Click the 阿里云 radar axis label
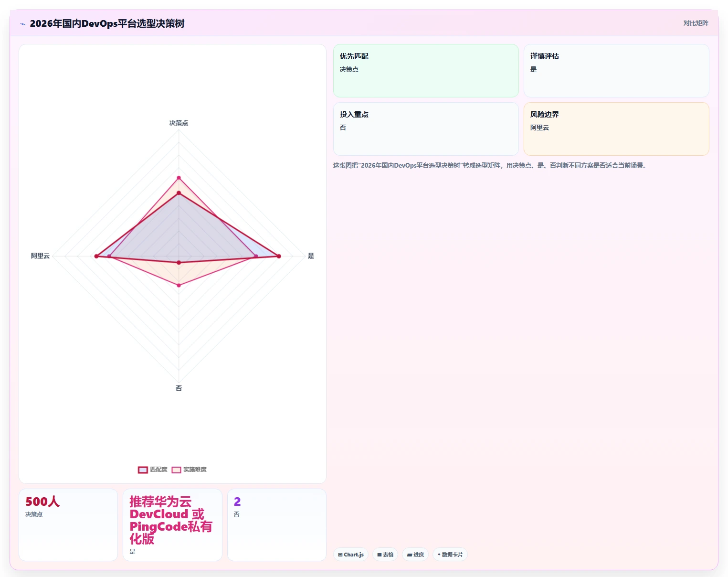The height and width of the screenshot is (577, 728). 40,256
